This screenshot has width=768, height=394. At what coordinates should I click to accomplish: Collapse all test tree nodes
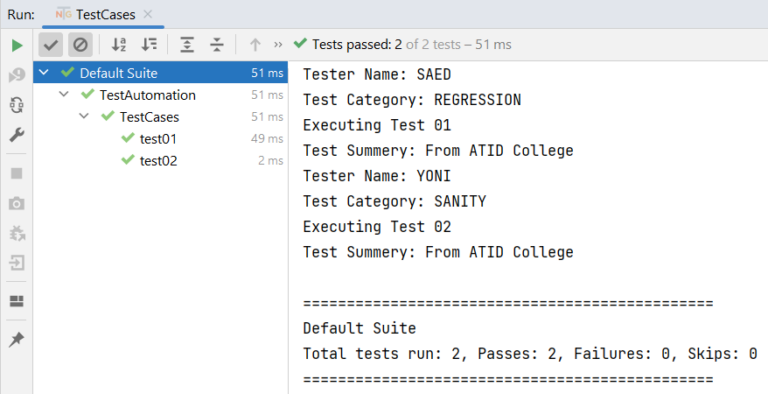click(216, 45)
